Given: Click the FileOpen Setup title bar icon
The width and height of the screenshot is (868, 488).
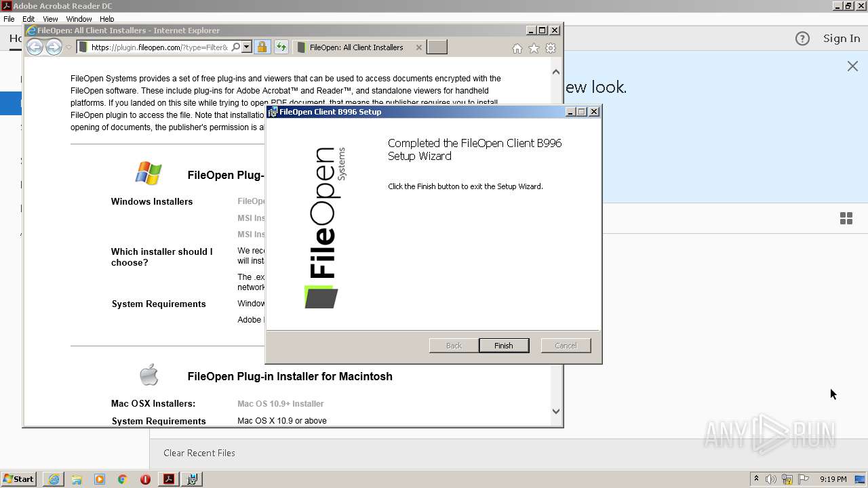Looking at the screenshot, I should [x=273, y=112].
